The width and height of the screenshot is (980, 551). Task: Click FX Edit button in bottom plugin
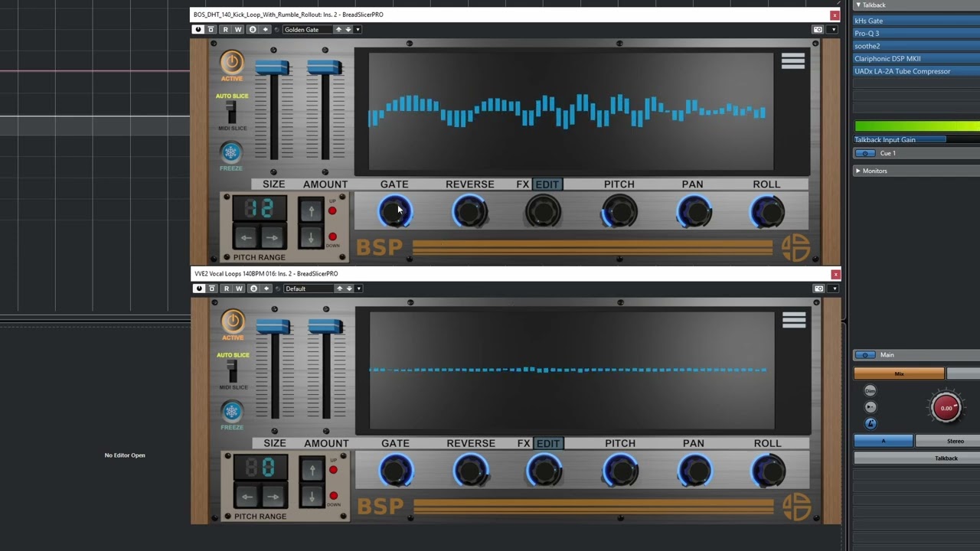547,443
